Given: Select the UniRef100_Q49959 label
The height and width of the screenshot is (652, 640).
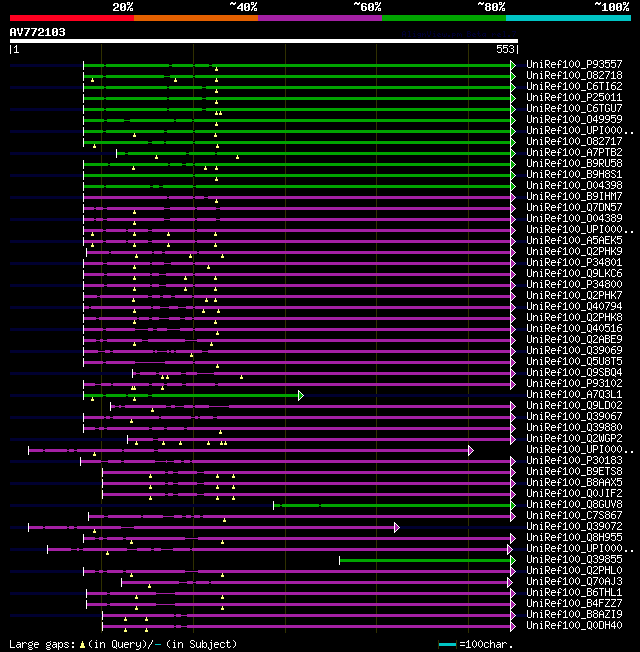Looking at the screenshot, I should point(574,119).
